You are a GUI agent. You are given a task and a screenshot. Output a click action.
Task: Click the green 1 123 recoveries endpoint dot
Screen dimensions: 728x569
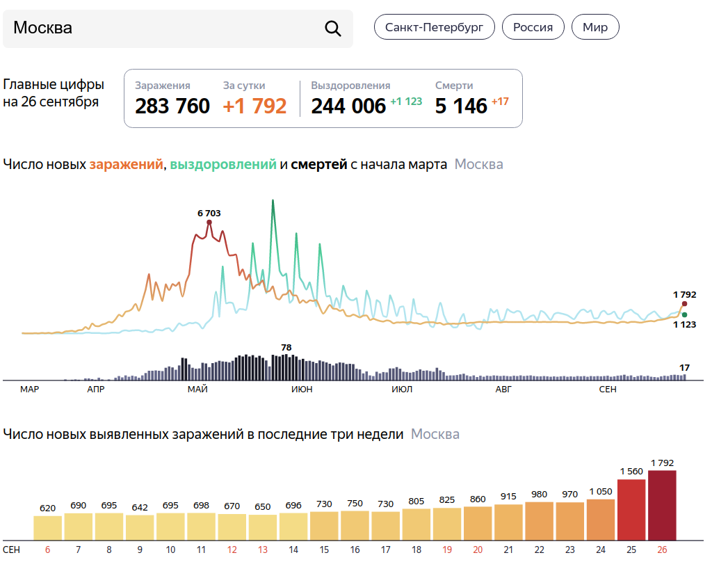684,315
